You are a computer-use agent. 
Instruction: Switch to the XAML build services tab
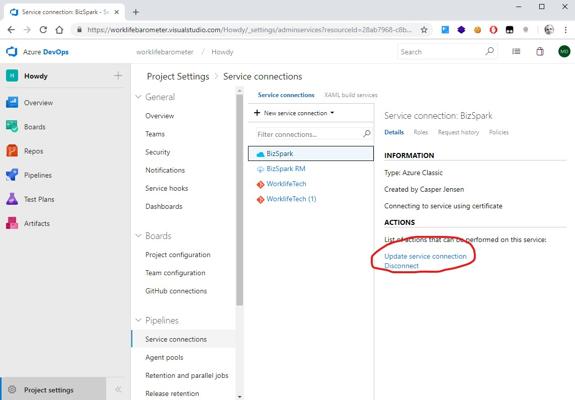(351, 95)
